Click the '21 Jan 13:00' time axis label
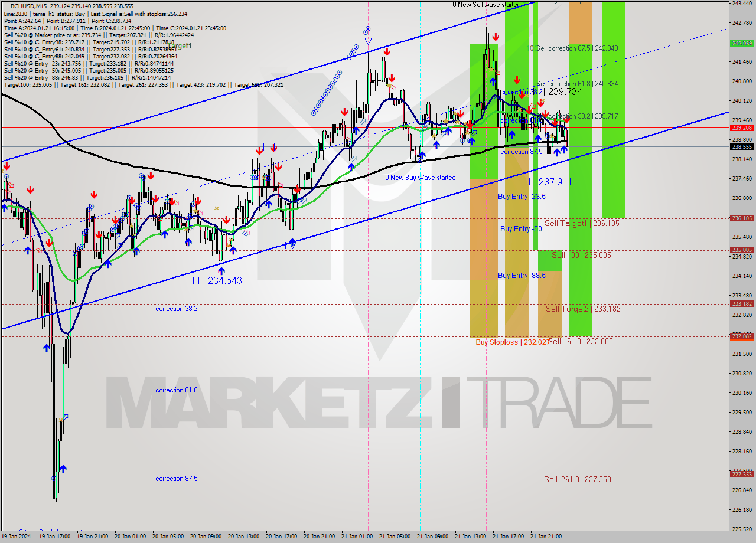756x543 pixels. point(470,537)
